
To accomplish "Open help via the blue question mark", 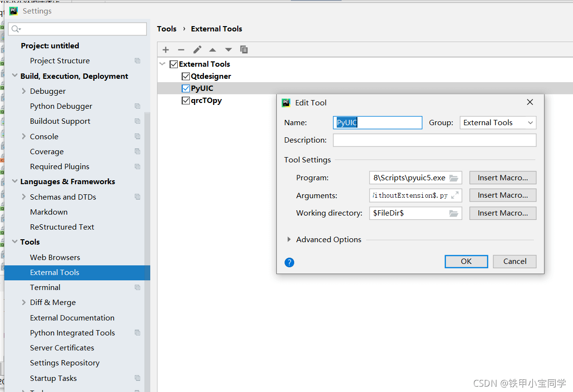I will [289, 262].
